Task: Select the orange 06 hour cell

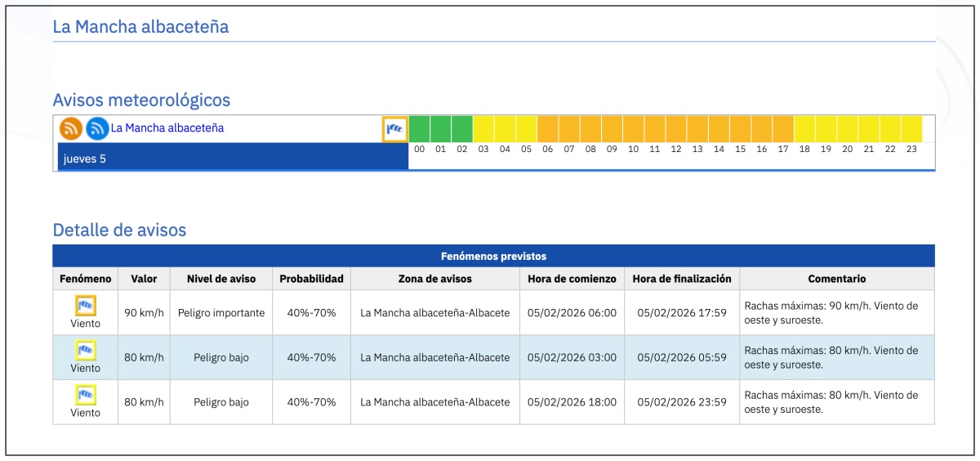Action: click(x=547, y=128)
